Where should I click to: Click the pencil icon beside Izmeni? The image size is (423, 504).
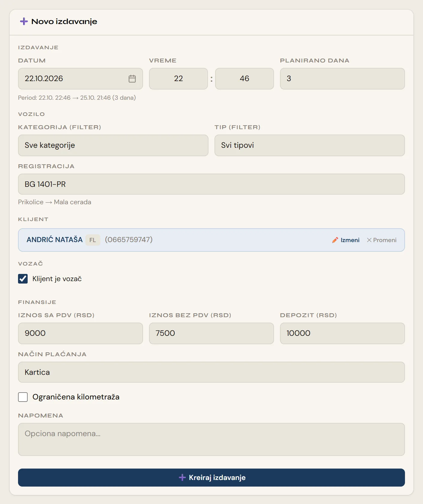[x=335, y=240]
